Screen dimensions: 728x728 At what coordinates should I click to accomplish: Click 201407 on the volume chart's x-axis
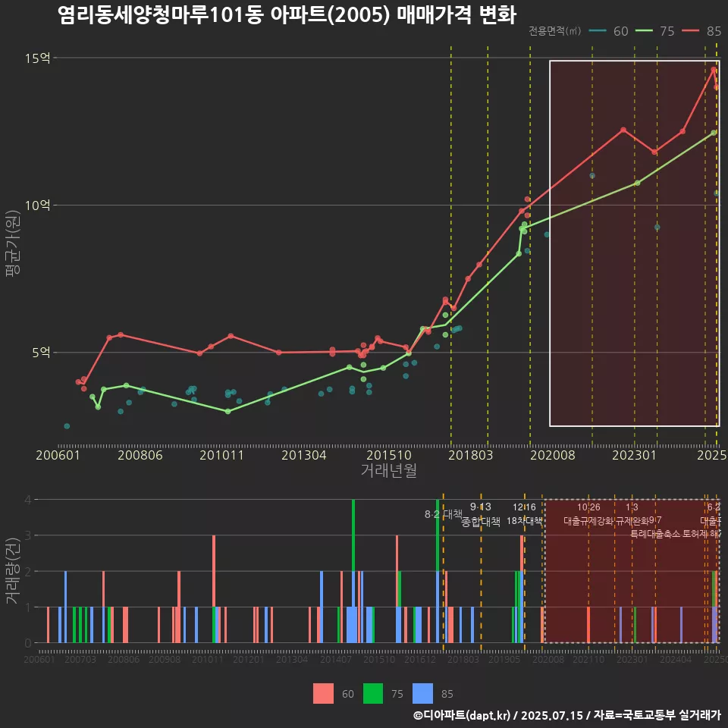click(336, 659)
